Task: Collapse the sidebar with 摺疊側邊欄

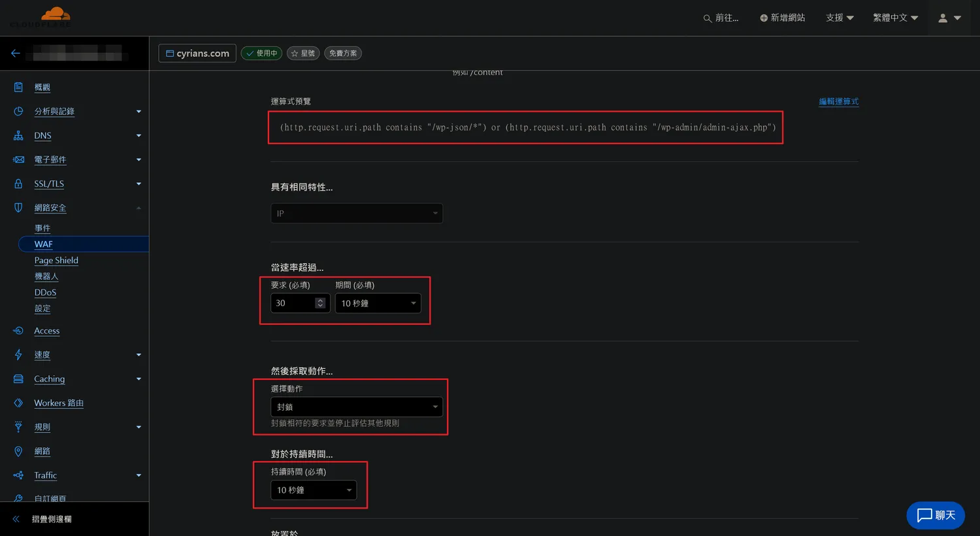Action: pos(51,519)
